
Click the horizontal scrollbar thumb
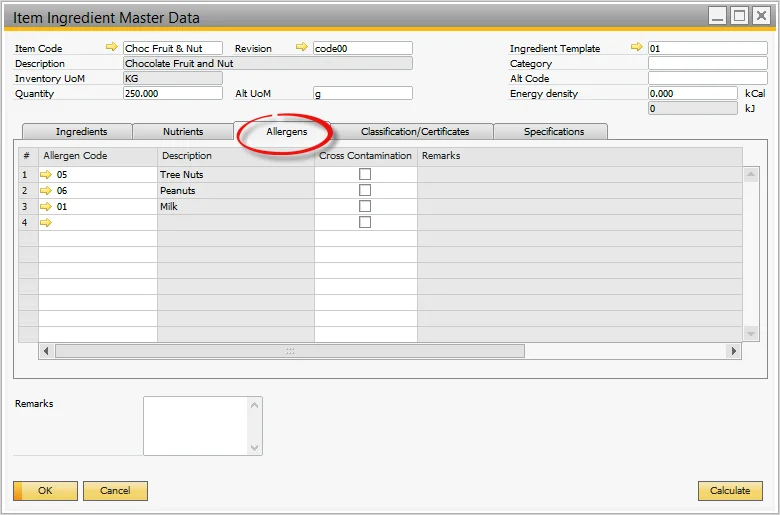click(290, 351)
